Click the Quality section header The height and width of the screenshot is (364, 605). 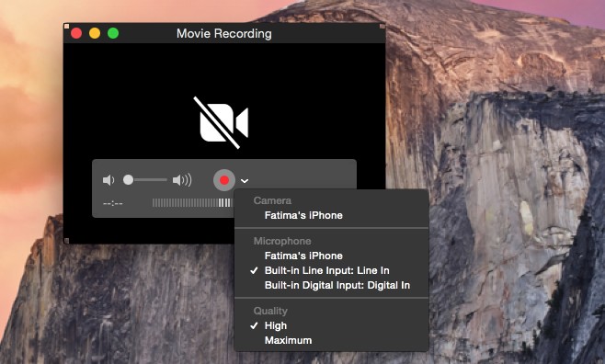coord(270,311)
